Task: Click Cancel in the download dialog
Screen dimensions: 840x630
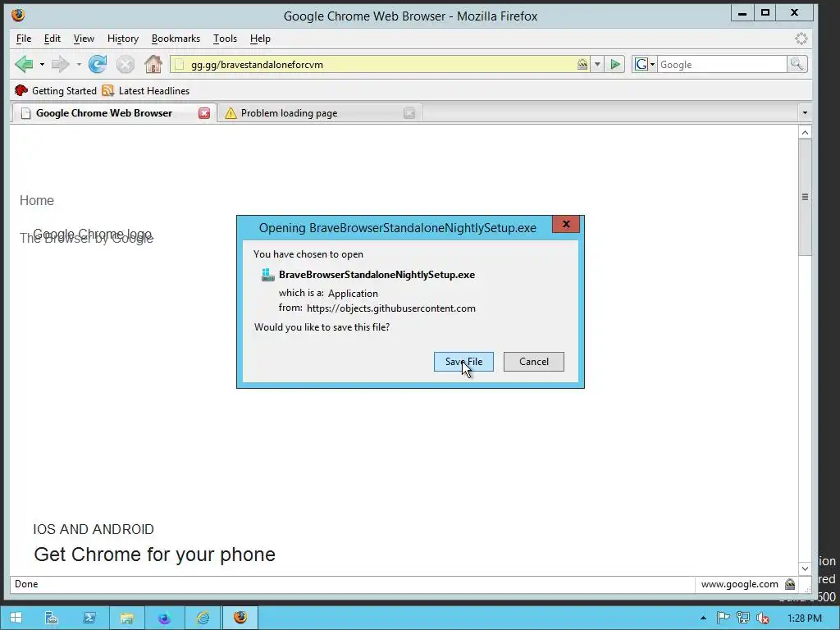Action: click(533, 362)
